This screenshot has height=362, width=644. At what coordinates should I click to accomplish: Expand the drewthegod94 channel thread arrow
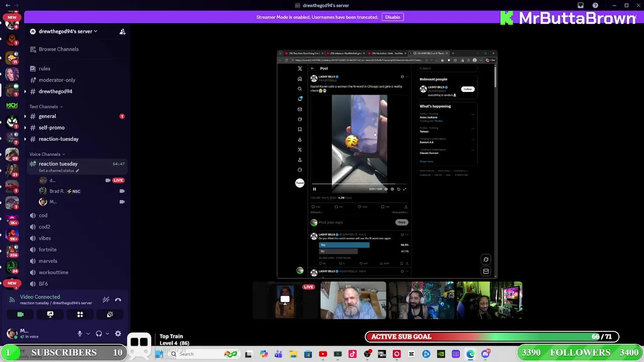25,92
